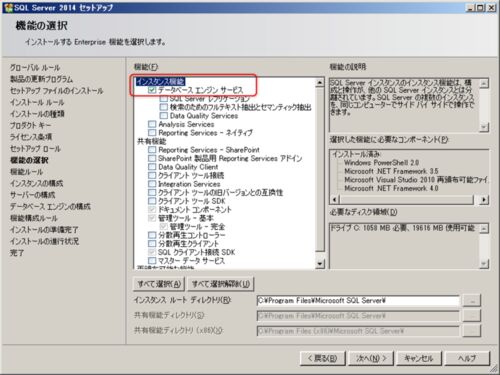
Task: Select the ライセンス条項 step
Action: (x=31, y=137)
